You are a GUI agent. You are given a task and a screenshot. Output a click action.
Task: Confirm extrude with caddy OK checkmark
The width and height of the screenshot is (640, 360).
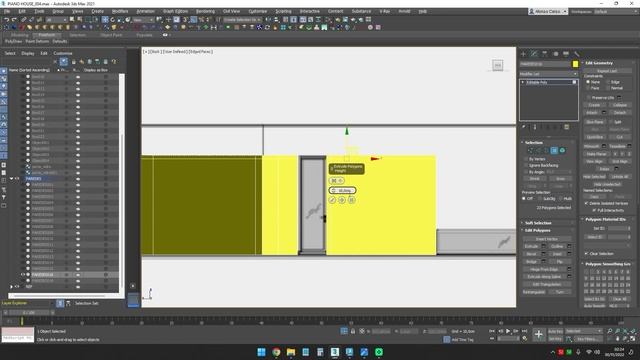(332, 200)
